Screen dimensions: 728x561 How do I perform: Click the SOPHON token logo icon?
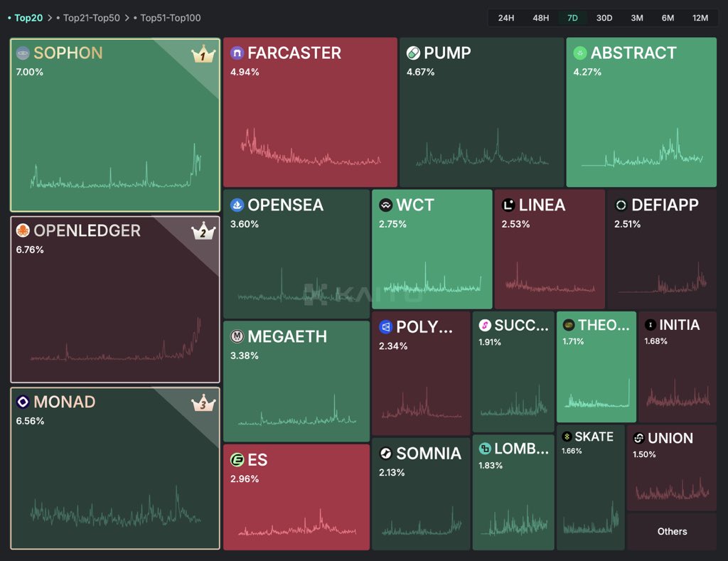pos(23,53)
